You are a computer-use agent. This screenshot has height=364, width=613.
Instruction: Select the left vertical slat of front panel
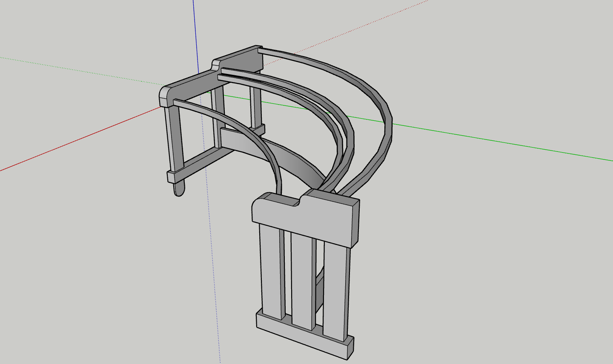click(272, 271)
